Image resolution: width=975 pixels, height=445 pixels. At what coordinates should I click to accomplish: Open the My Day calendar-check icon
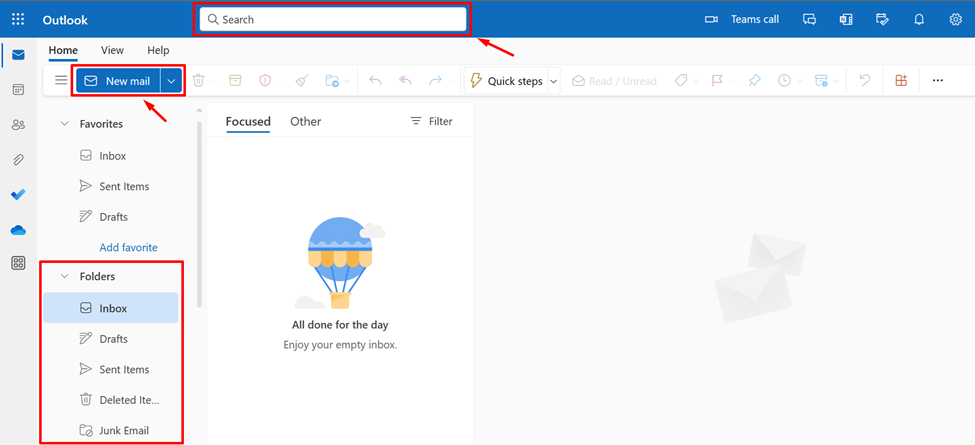pyautogui.click(x=882, y=19)
